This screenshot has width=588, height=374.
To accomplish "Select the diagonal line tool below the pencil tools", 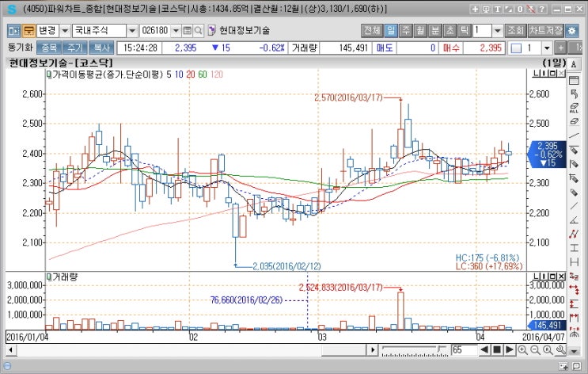I will point(574,206).
